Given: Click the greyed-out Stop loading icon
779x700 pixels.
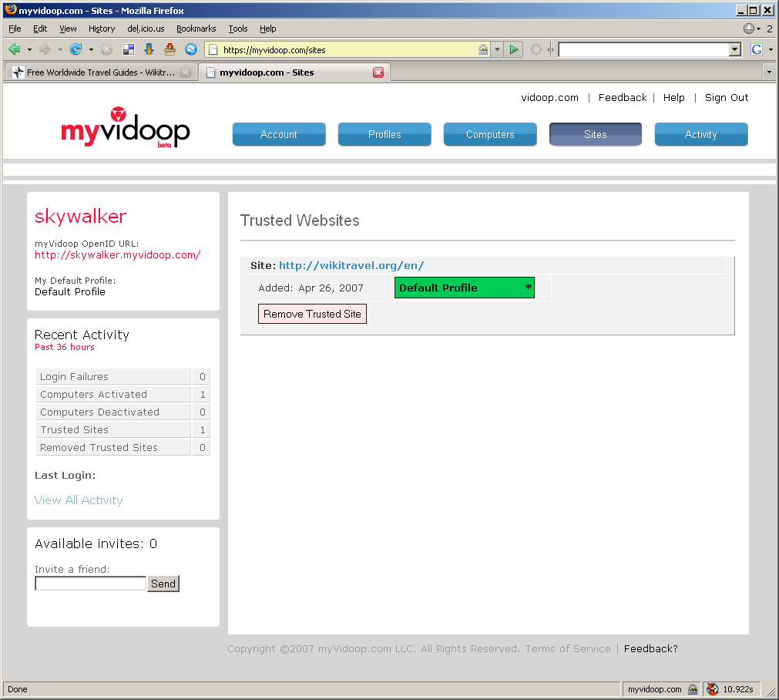Looking at the screenshot, I should [x=106, y=49].
